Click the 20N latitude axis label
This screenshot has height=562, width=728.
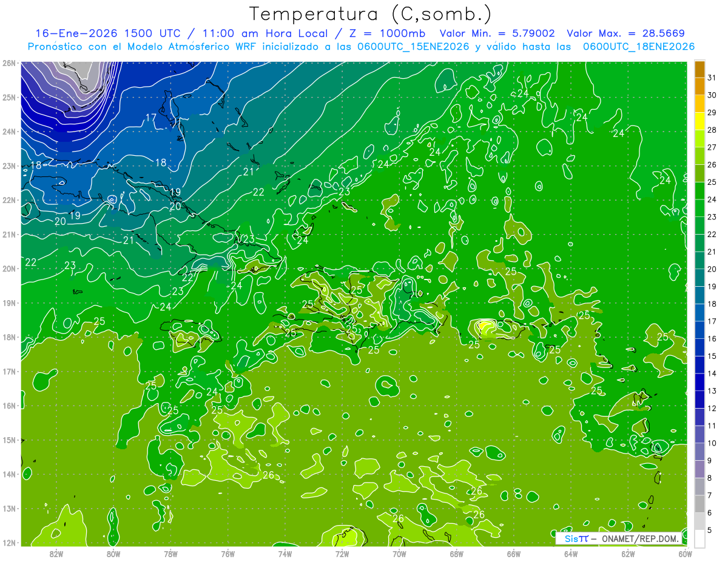[8, 269]
